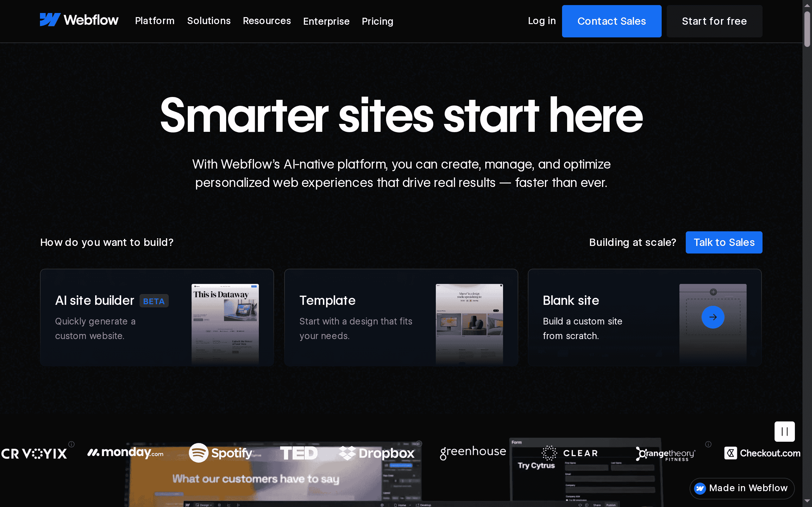
Task: Click the greenhouse logo in the carousel
Action: pyautogui.click(x=473, y=451)
